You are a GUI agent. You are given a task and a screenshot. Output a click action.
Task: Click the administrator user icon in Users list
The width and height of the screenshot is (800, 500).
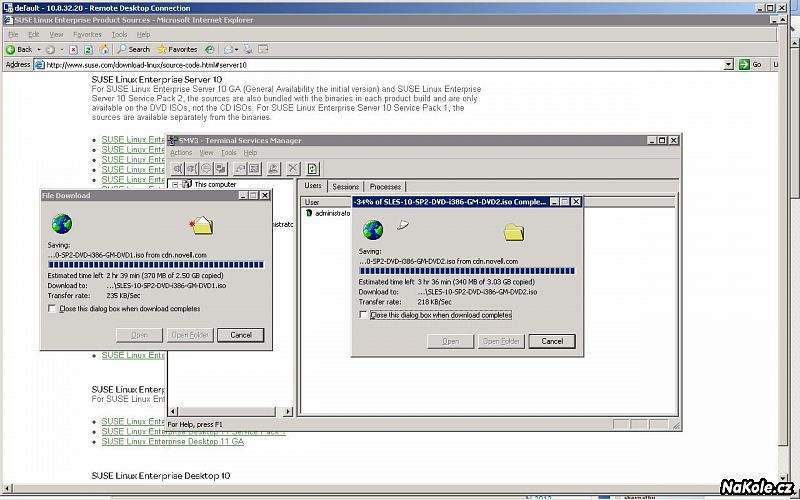pos(309,213)
